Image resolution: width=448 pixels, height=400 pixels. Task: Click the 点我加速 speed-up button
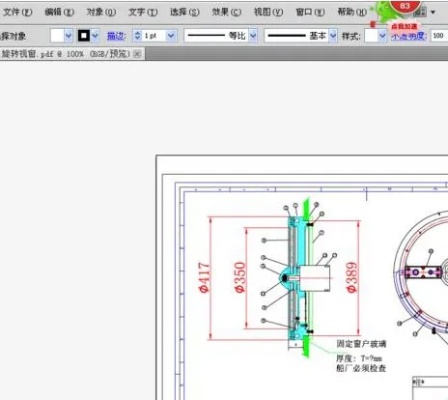point(404,26)
